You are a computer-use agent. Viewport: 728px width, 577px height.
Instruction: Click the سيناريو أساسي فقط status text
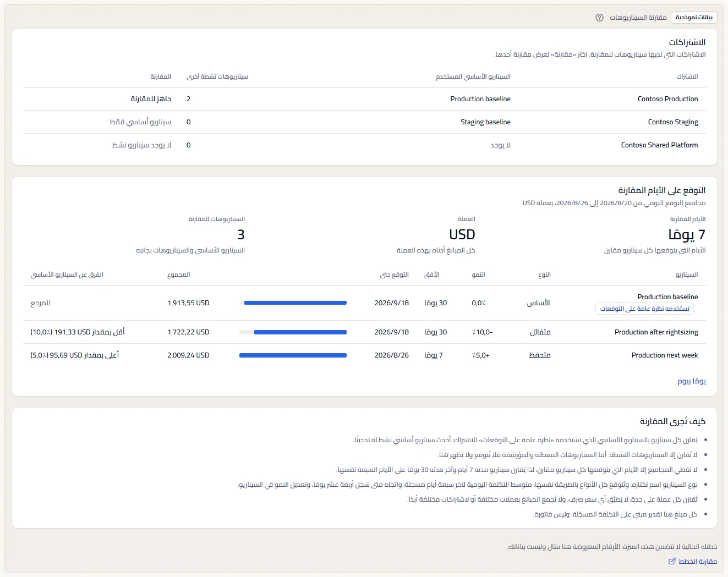coord(140,122)
